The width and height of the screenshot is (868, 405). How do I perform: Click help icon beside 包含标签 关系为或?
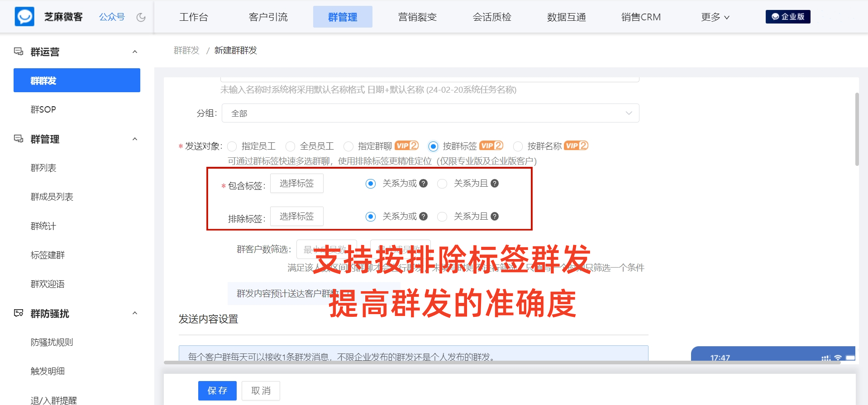pyautogui.click(x=424, y=184)
